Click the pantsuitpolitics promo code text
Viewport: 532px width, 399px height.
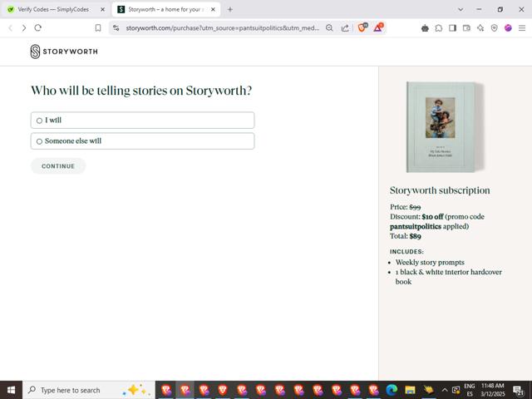tap(416, 226)
